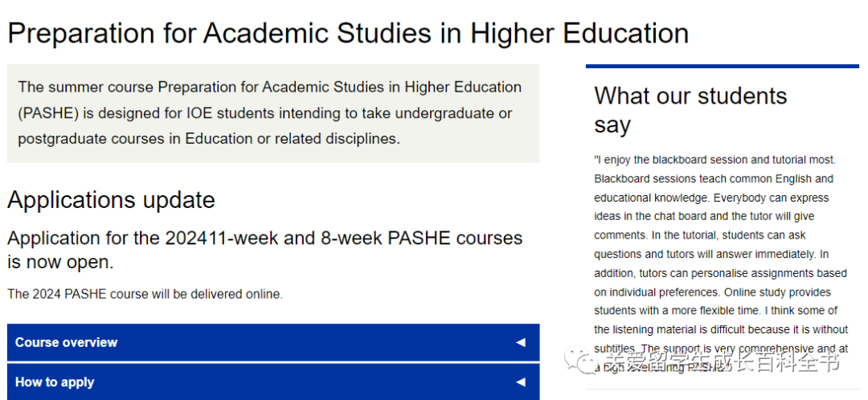Screen dimensions: 868x400
Task: Click the blue bar above students sidebar
Action: pos(723,67)
